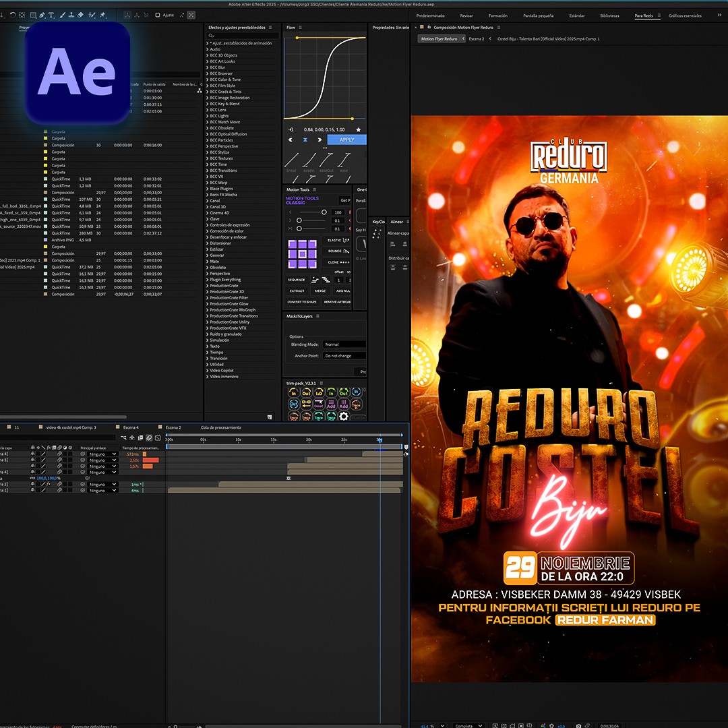Switch to the Revisar workspace
This screenshot has width=728, height=728.
click(x=466, y=16)
